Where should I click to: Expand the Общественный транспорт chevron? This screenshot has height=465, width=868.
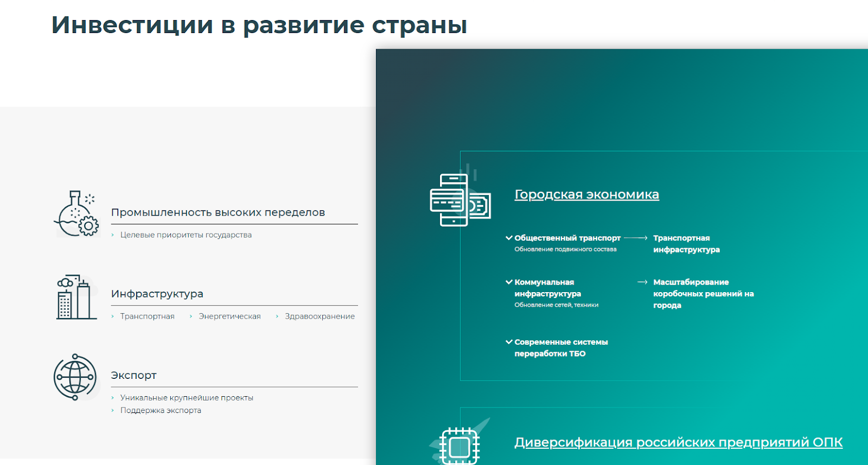click(509, 238)
